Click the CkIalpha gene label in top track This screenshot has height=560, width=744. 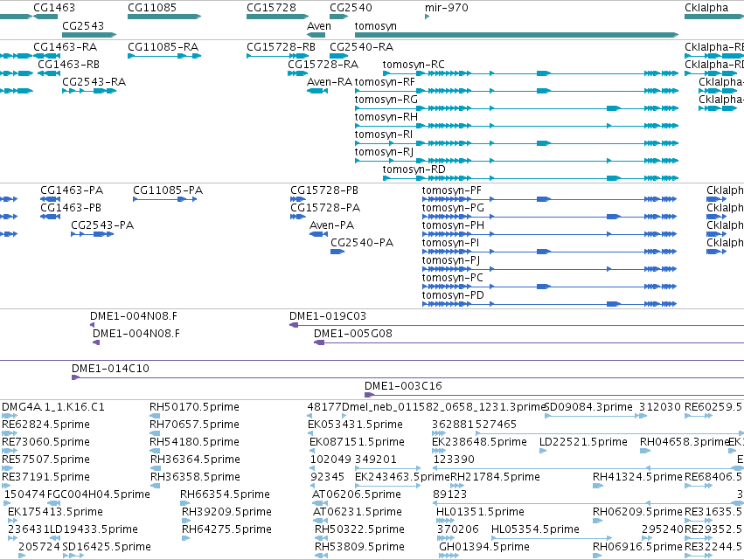[x=706, y=8]
